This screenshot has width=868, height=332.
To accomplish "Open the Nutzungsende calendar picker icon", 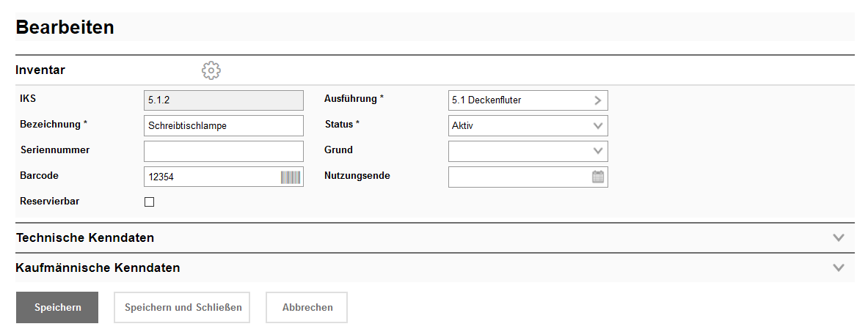I will click(598, 177).
